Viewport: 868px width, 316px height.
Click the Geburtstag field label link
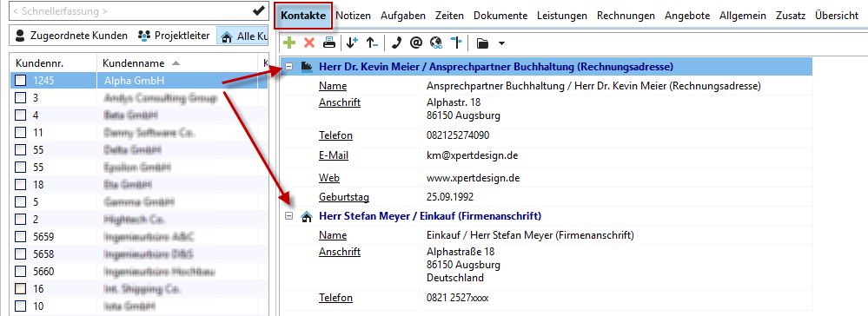coord(344,197)
